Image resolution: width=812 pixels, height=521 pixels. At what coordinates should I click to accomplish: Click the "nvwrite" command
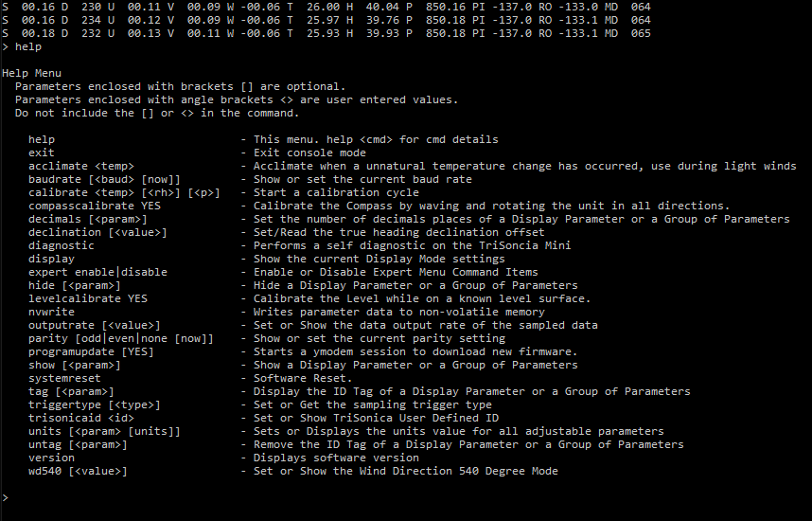[51, 312]
